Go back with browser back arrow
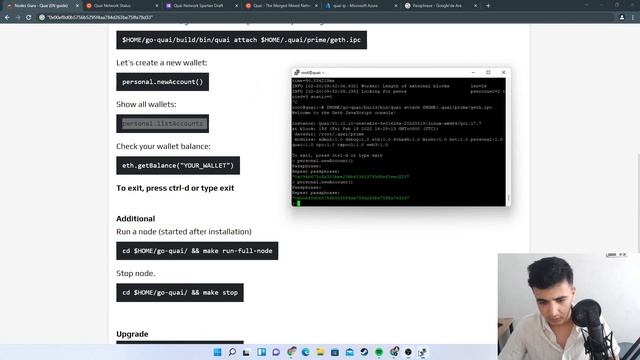The image size is (640, 360). pyautogui.click(x=7, y=18)
